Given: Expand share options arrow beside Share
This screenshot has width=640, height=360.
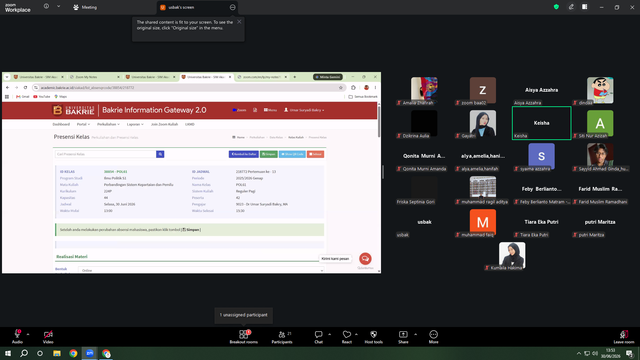Looking at the screenshot, I should [416, 334].
